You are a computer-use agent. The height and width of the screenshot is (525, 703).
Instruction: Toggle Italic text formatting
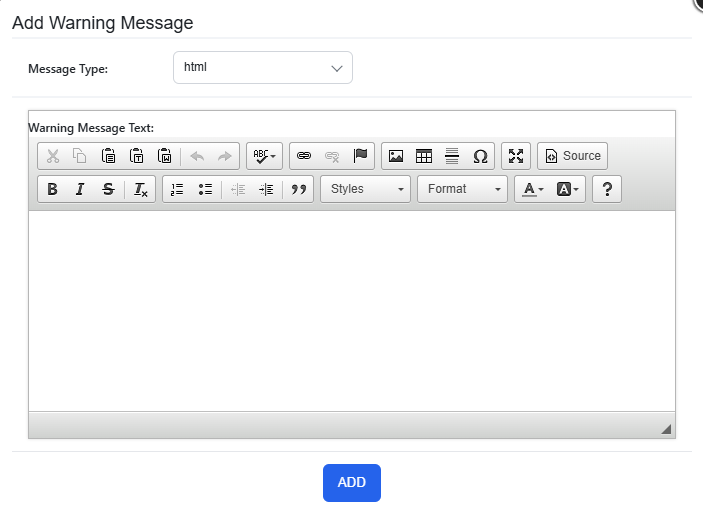pyautogui.click(x=80, y=189)
